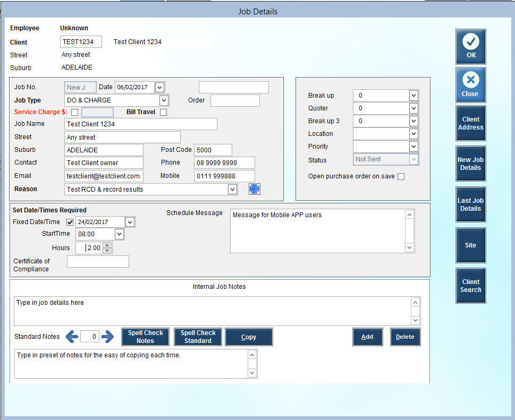Click the Order input field
515x420 pixels.
click(235, 100)
